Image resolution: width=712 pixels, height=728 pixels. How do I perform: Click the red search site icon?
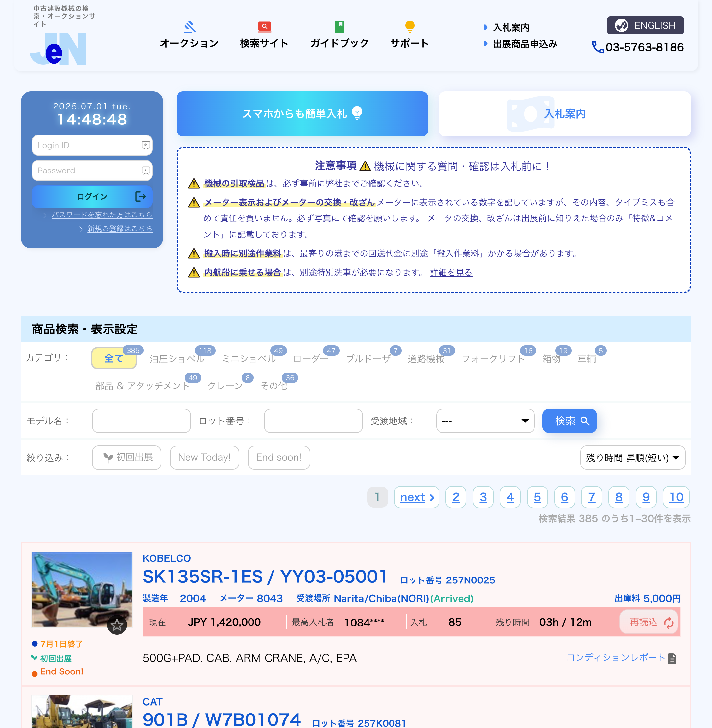264,27
